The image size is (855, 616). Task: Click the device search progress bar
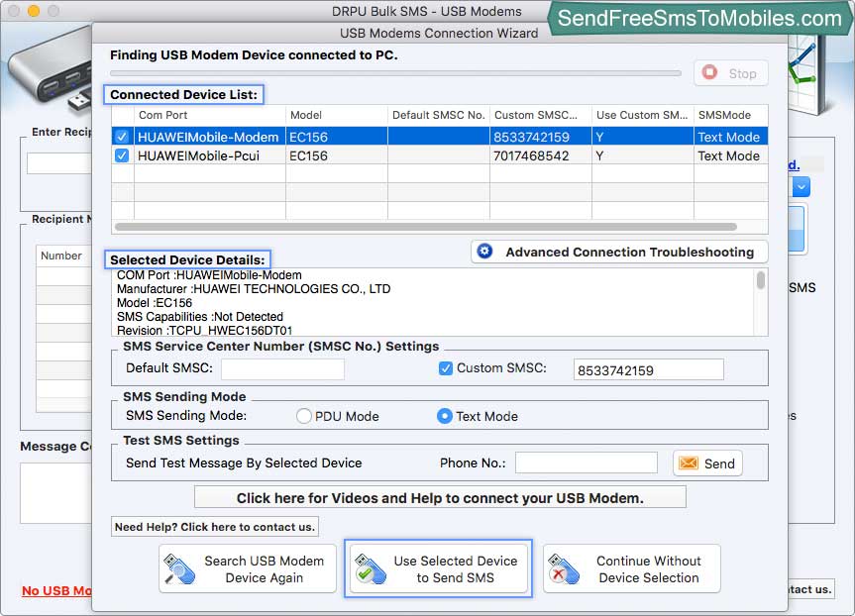click(395, 73)
